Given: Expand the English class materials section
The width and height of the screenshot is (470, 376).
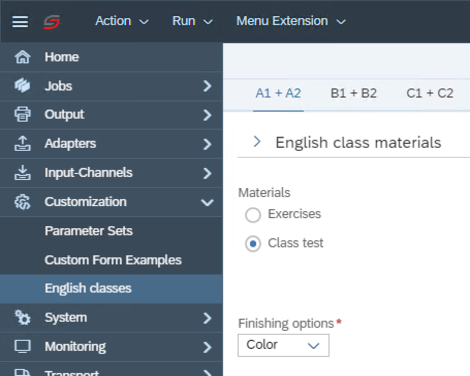Looking at the screenshot, I should [257, 142].
